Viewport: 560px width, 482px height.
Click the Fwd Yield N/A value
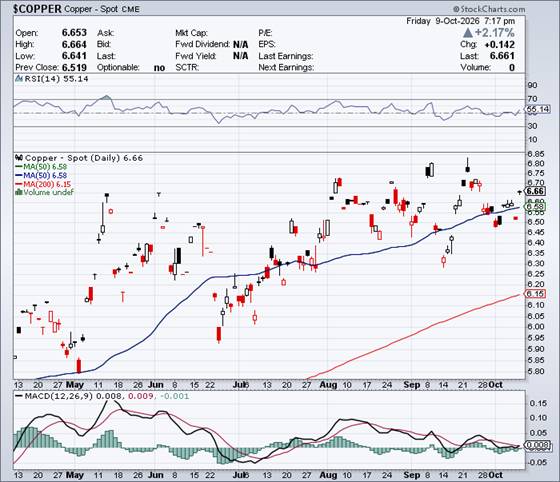[x=241, y=56]
